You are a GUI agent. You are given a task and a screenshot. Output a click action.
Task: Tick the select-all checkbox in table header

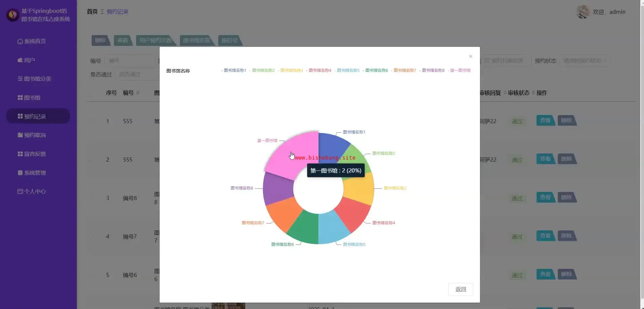point(91,93)
